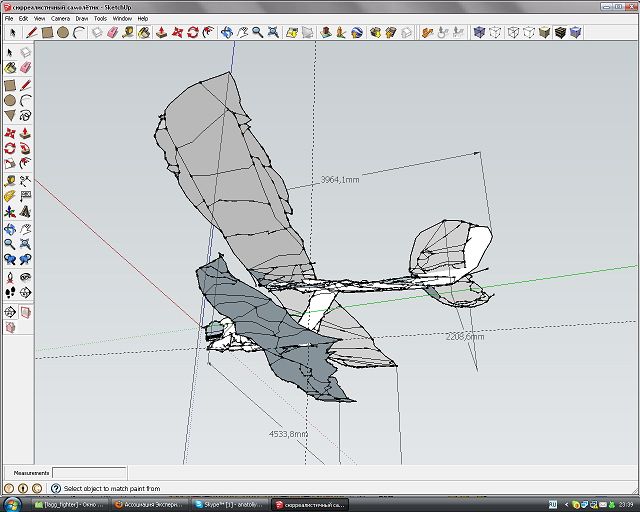Viewport: 640px width, 512px height.
Task: Switch to Wireframe face style
Action: pos(512,32)
